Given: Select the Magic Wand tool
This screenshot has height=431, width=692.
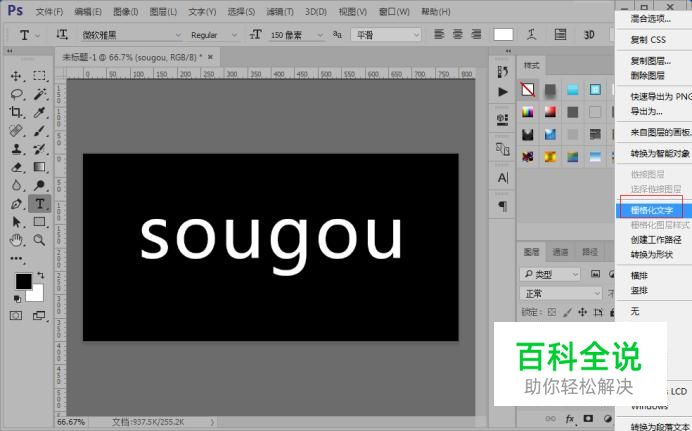Looking at the screenshot, I should [40, 94].
